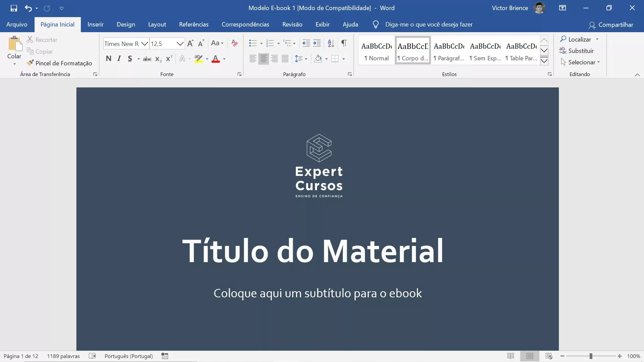Image resolution: width=644 pixels, height=362 pixels.
Task: Open the Inserir ribbon tab
Action: (x=95, y=24)
